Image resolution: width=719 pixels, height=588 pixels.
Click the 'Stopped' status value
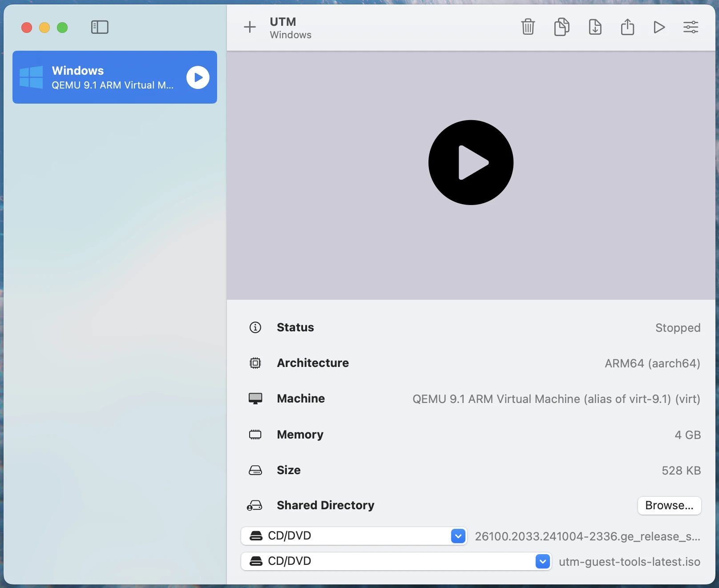[678, 328]
